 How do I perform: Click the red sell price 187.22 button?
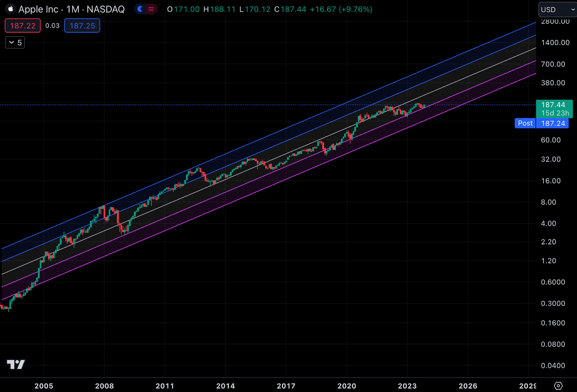point(23,26)
